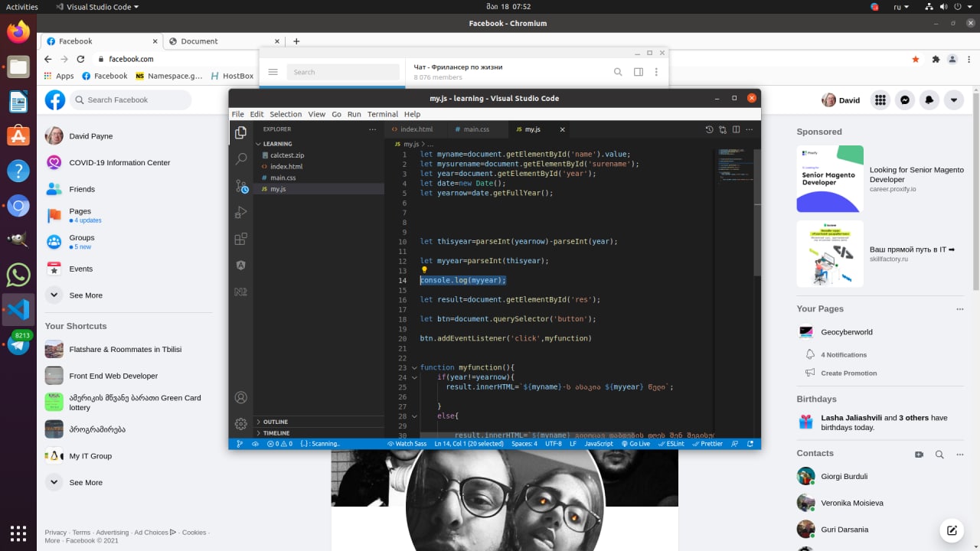The width and height of the screenshot is (980, 551).
Task: Open the Selection menu in VS Code
Action: [x=286, y=114]
